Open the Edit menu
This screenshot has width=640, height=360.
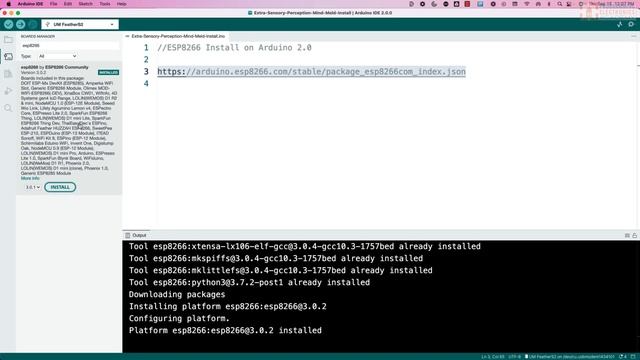(x=68, y=4)
